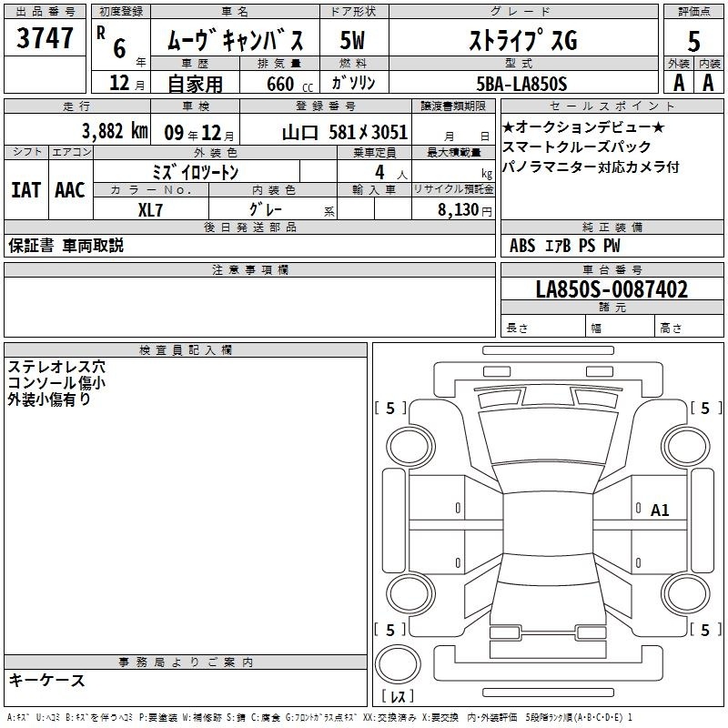This screenshot has width=728, height=728.
Task: Click the star before オークションデビュー
Action: coord(508,126)
